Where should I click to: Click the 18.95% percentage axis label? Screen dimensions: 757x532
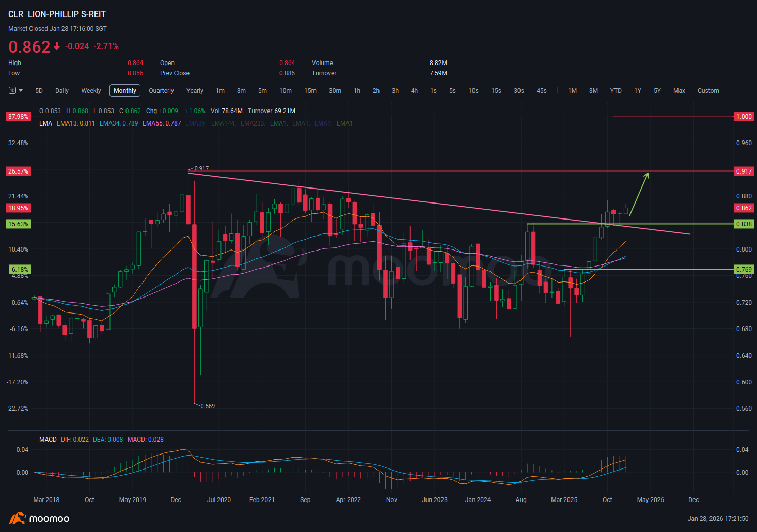[x=19, y=208]
